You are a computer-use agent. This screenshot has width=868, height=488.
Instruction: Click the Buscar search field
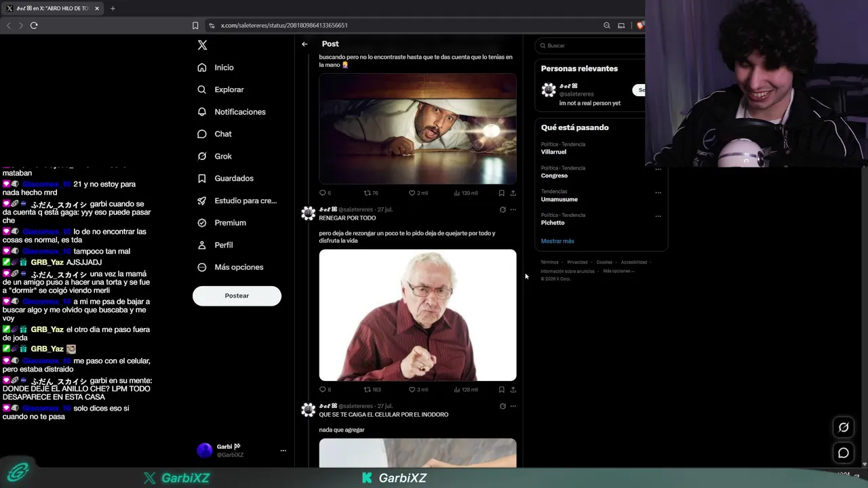click(x=590, y=45)
